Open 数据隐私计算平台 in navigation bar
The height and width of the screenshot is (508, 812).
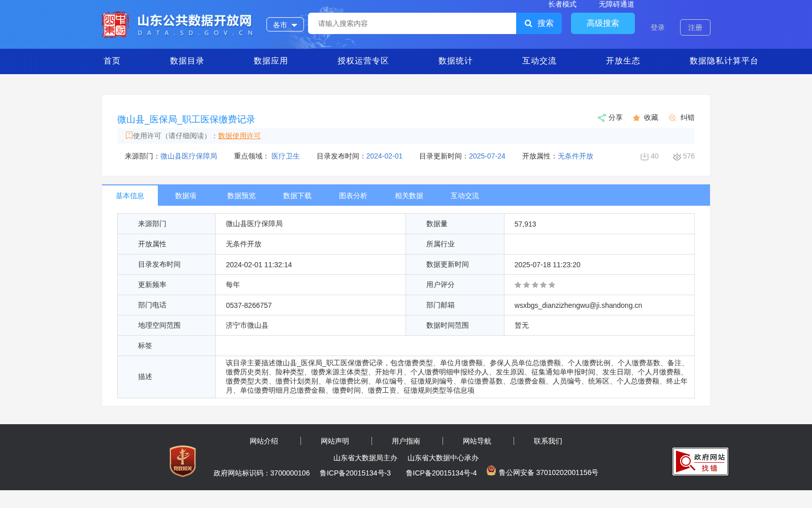(x=724, y=61)
